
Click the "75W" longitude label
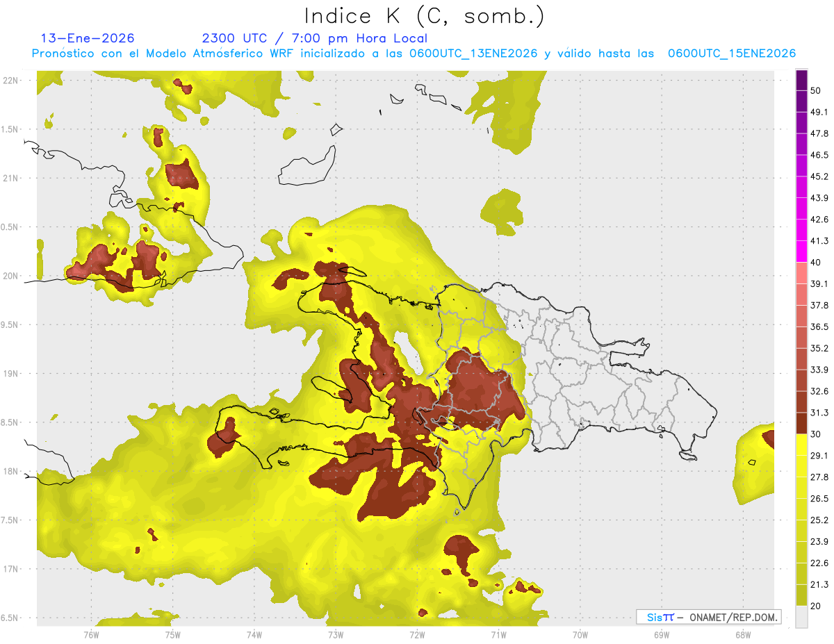coord(172,634)
